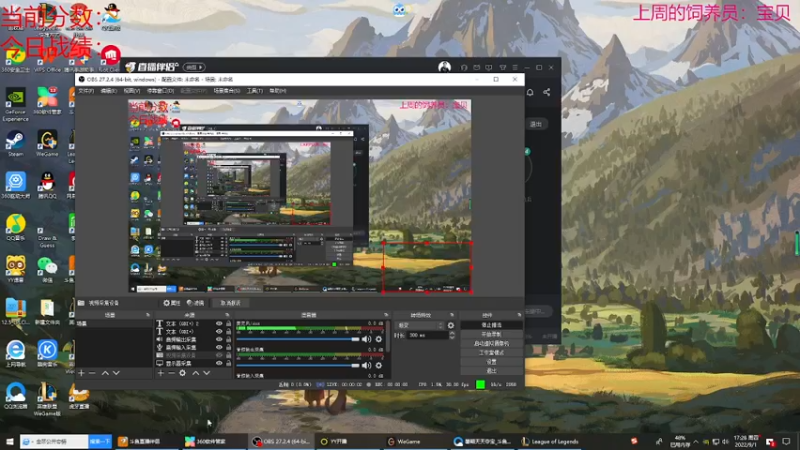
Task: Click the 启动虚拟摄像机 virtual camera button
Action: pos(491,343)
